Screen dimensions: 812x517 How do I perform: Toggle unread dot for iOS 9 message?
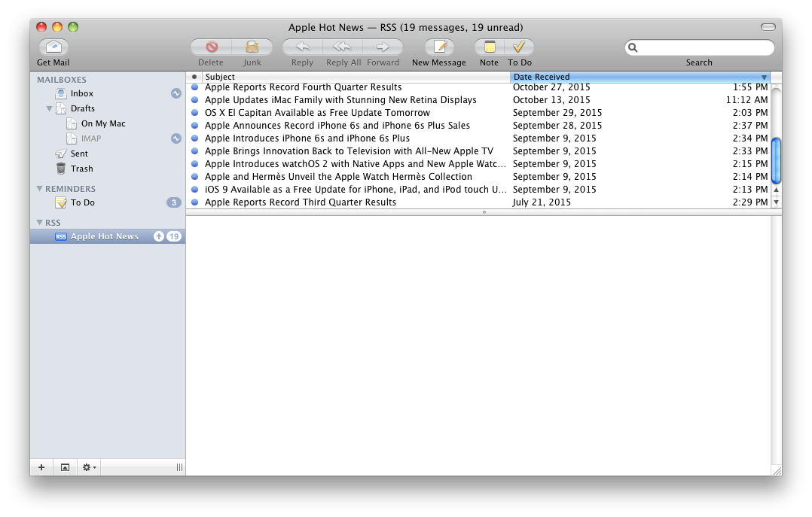click(x=194, y=190)
